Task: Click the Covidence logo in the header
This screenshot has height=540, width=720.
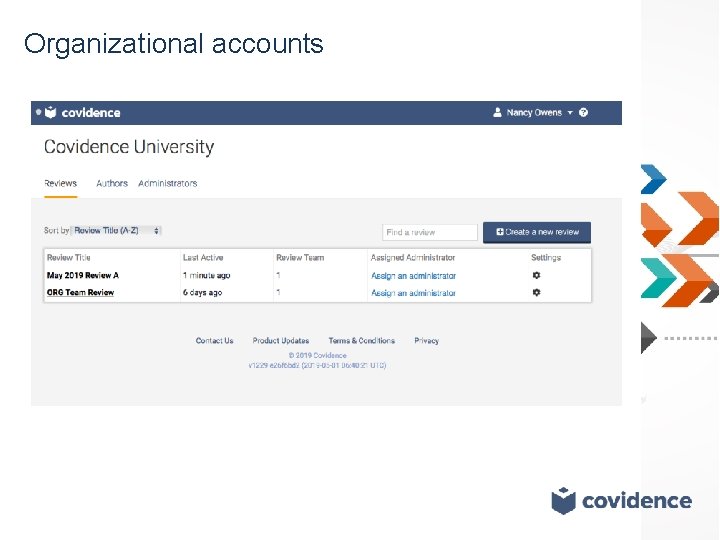Action: tap(83, 113)
